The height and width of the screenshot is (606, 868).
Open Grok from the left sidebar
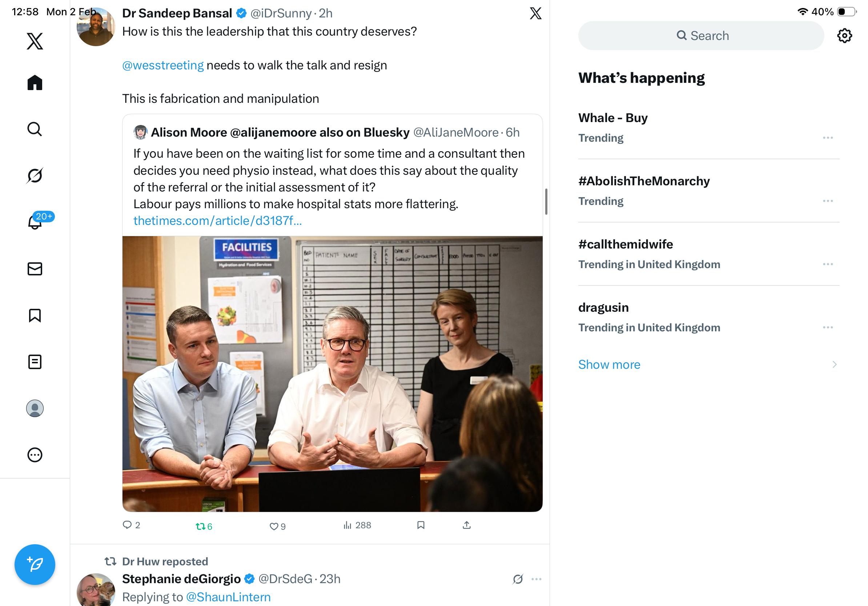click(35, 176)
